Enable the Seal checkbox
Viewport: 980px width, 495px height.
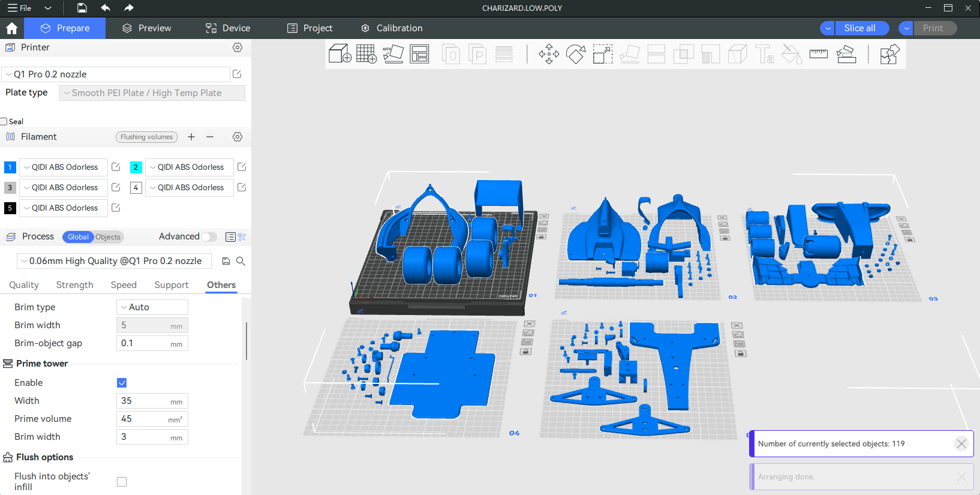[4, 121]
